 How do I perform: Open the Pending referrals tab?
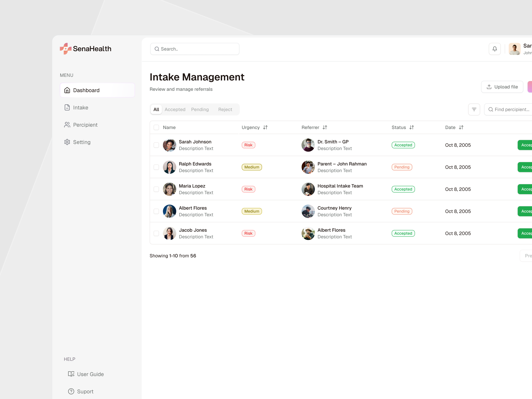tap(200, 109)
